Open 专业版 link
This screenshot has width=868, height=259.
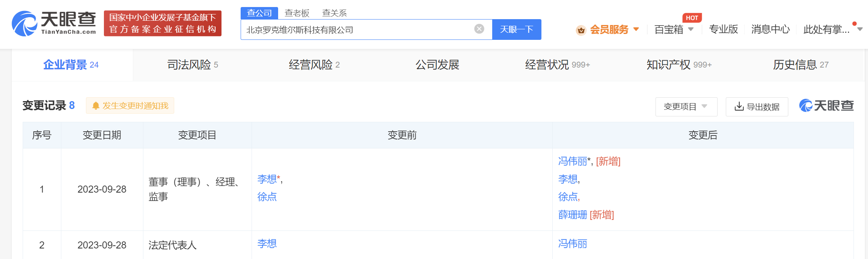[x=723, y=30]
